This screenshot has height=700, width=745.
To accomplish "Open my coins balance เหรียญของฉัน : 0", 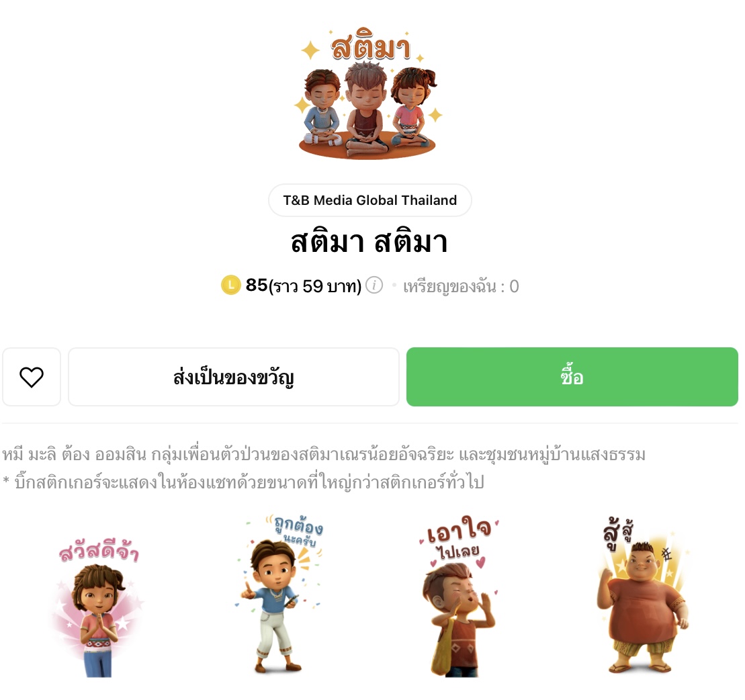I will (461, 286).
